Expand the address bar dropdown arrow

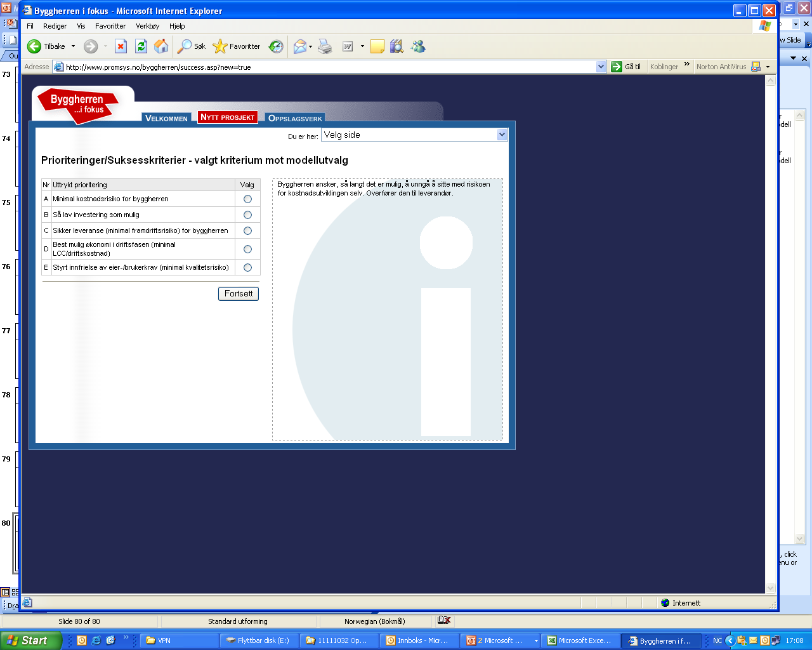[601, 67]
